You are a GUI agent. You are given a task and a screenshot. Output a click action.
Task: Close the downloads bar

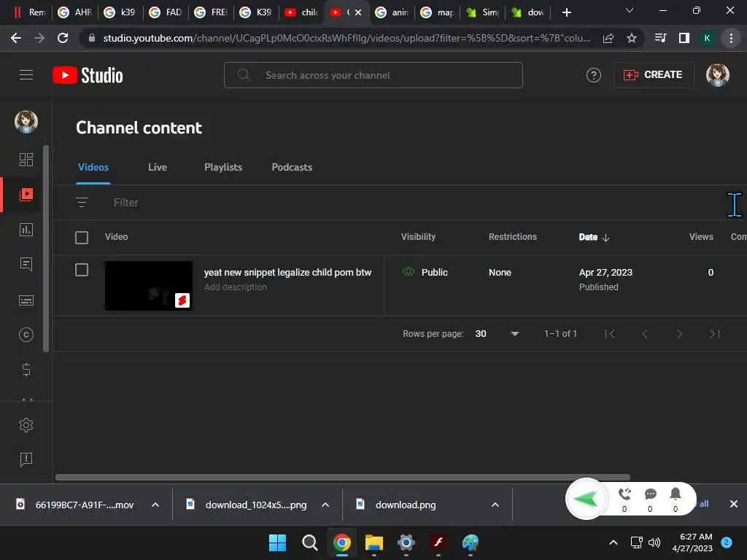point(734,504)
